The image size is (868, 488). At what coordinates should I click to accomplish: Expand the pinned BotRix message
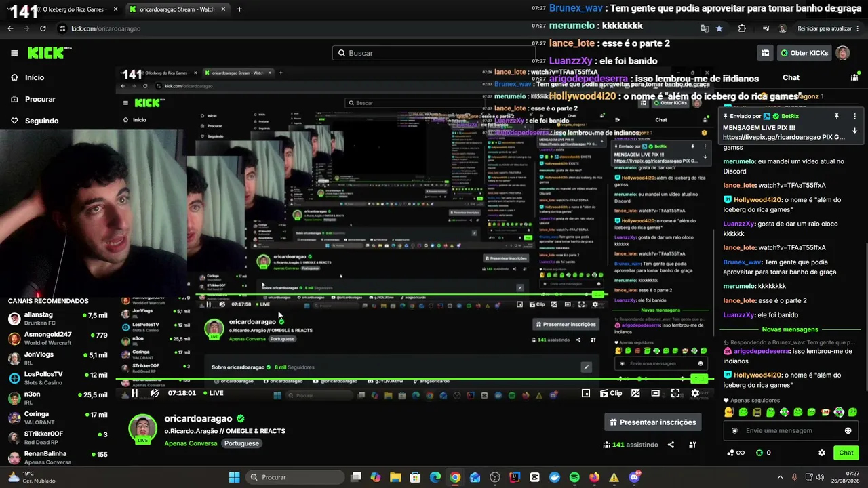(854, 131)
